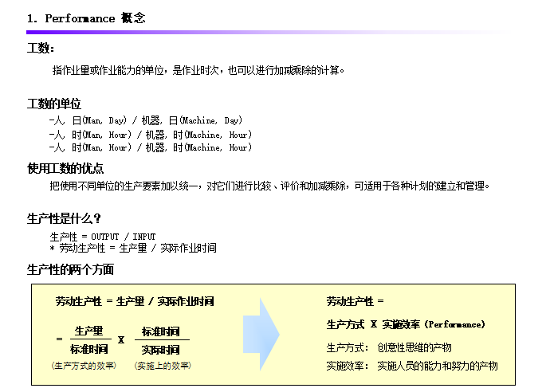Select the heading "生产性的两个方面"
Screen dimensions: 550x392
point(70,269)
